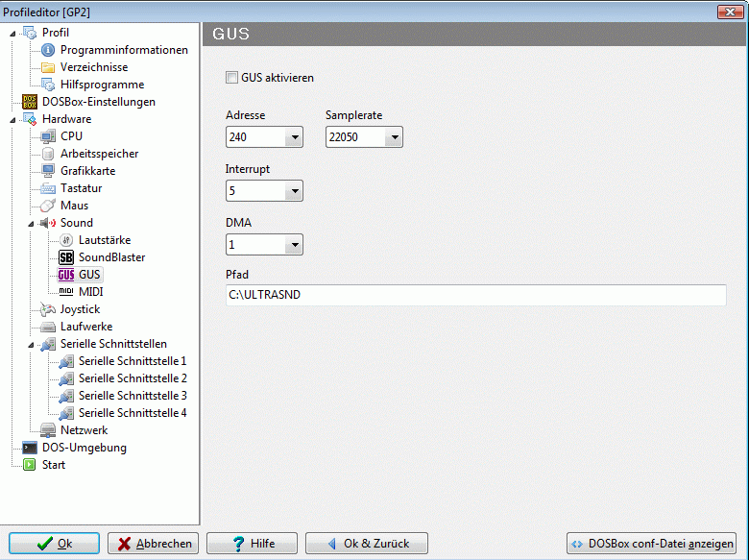The width and height of the screenshot is (749, 560).
Task: Click the Profil tree icon
Action: click(x=30, y=33)
